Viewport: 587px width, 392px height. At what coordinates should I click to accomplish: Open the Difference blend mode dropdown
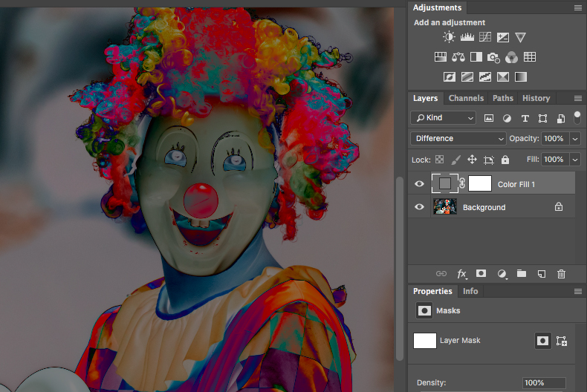[458, 139]
